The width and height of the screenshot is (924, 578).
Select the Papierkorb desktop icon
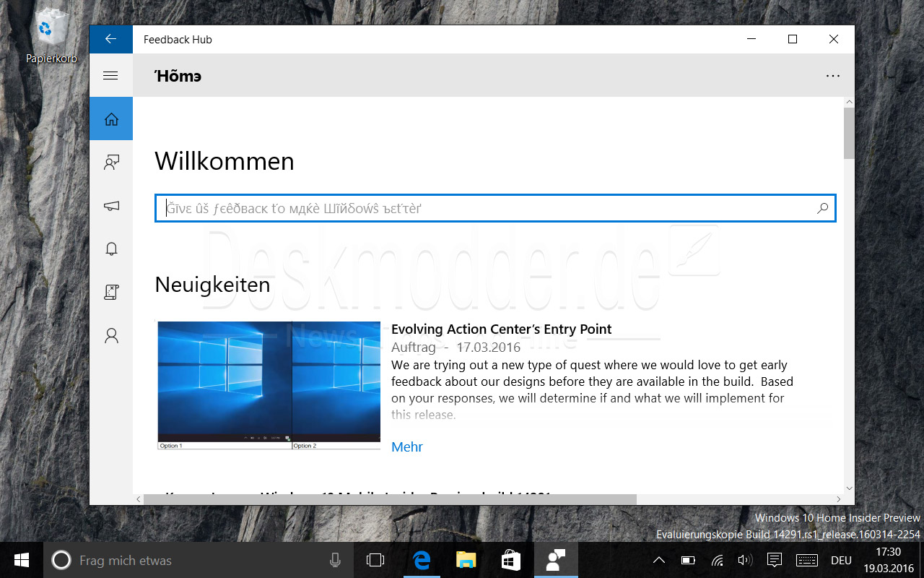coord(51,35)
